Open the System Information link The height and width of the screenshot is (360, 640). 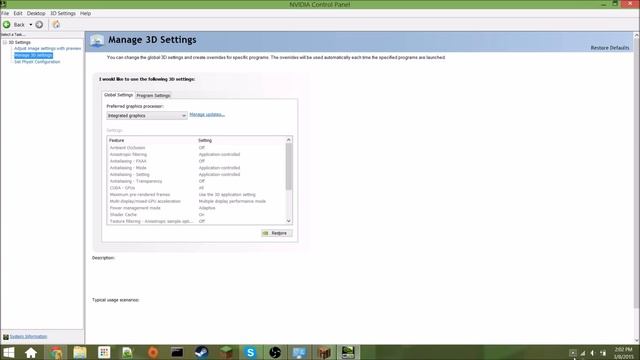[x=29, y=337]
